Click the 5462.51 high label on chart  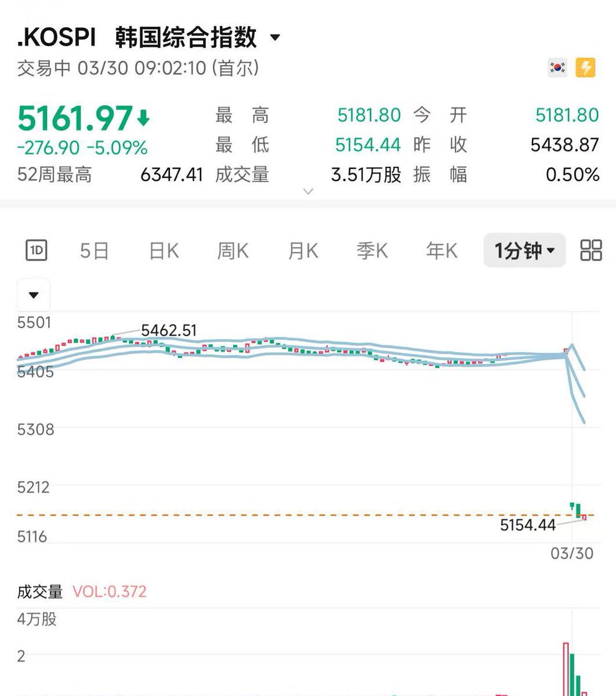click(x=169, y=330)
